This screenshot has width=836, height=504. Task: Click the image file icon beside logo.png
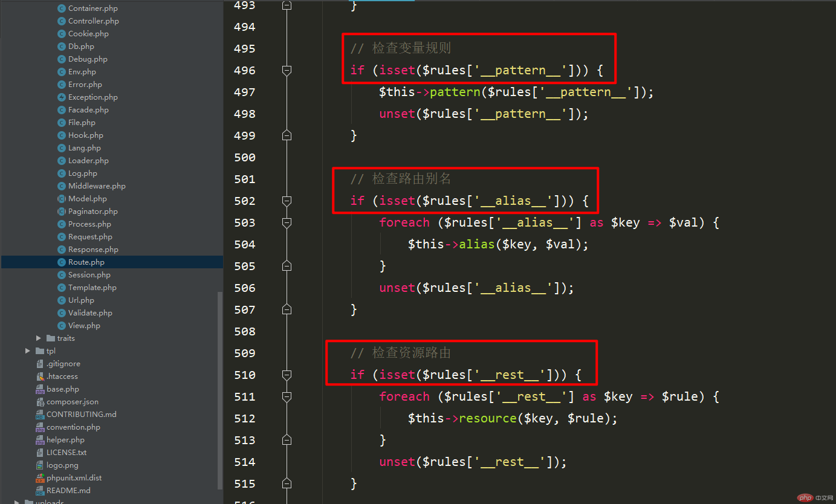pyautogui.click(x=41, y=465)
